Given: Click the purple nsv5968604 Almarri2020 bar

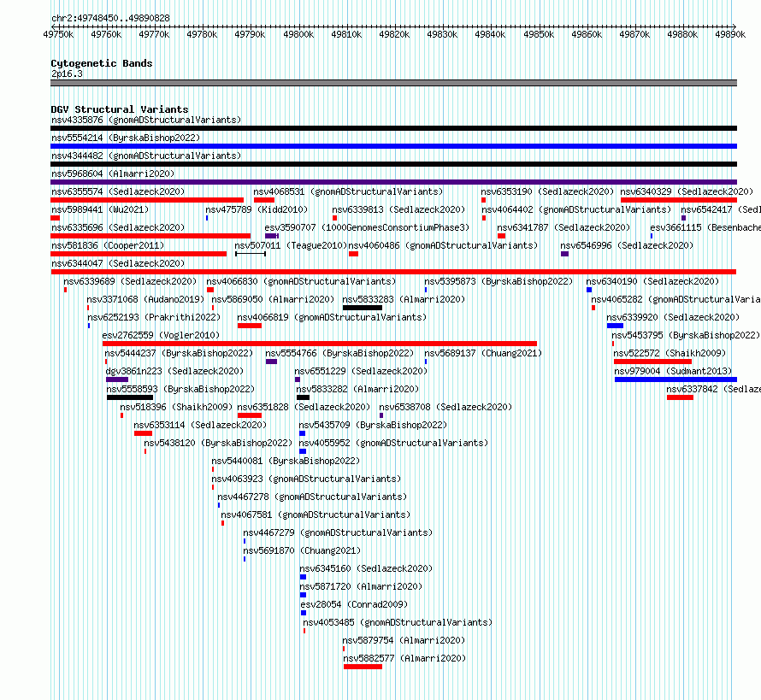Looking at the screenshot, I should click(393, 182).
